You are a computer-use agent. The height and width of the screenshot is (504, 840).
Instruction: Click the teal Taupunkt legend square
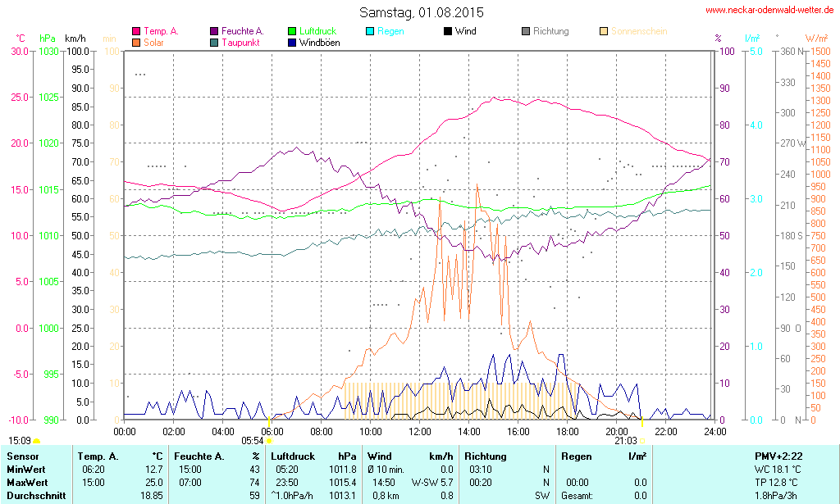pyautogui.click(x=215, y=42)
